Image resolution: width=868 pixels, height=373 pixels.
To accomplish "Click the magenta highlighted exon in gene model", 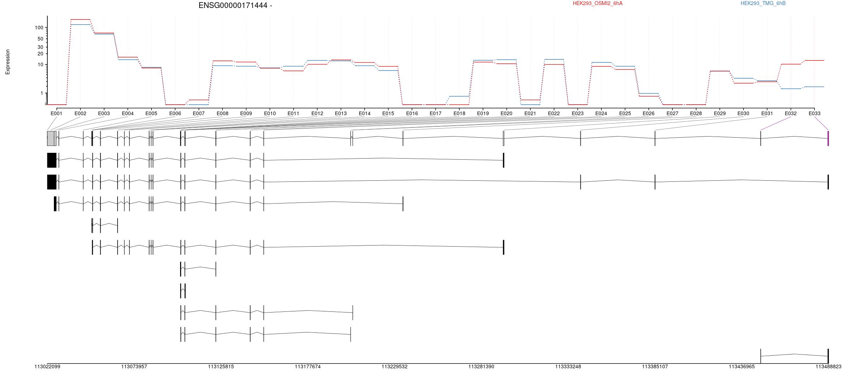I will point(828,138).
